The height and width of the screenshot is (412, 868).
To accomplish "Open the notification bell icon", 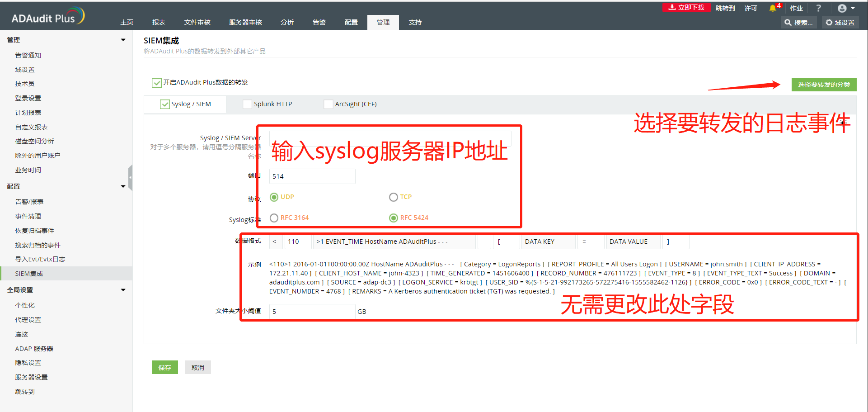I will [x=773, y=8].
